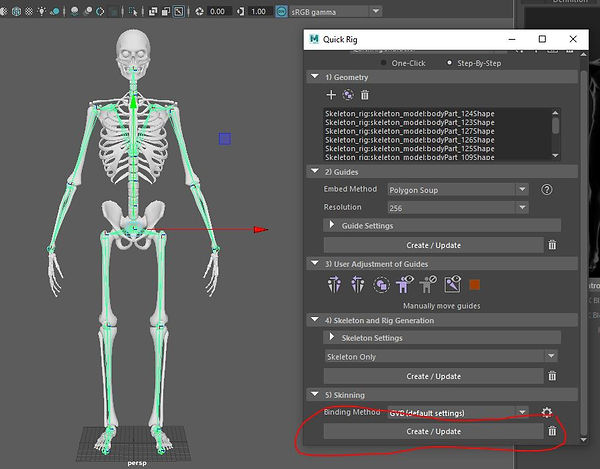Viewport: 600px width, 469px height.
Task: Select the One-Click radio option
Action: coord(383,63)
